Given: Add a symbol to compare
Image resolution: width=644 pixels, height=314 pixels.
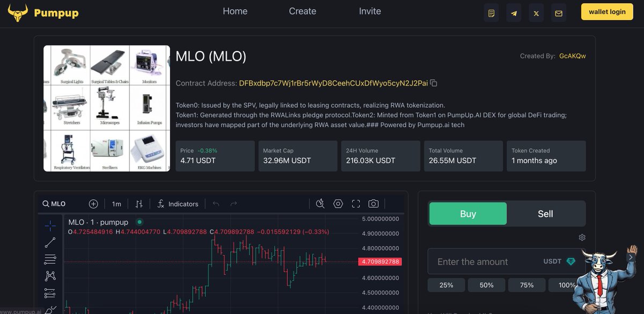Looking at the screenshot, I should coord(93,204).
